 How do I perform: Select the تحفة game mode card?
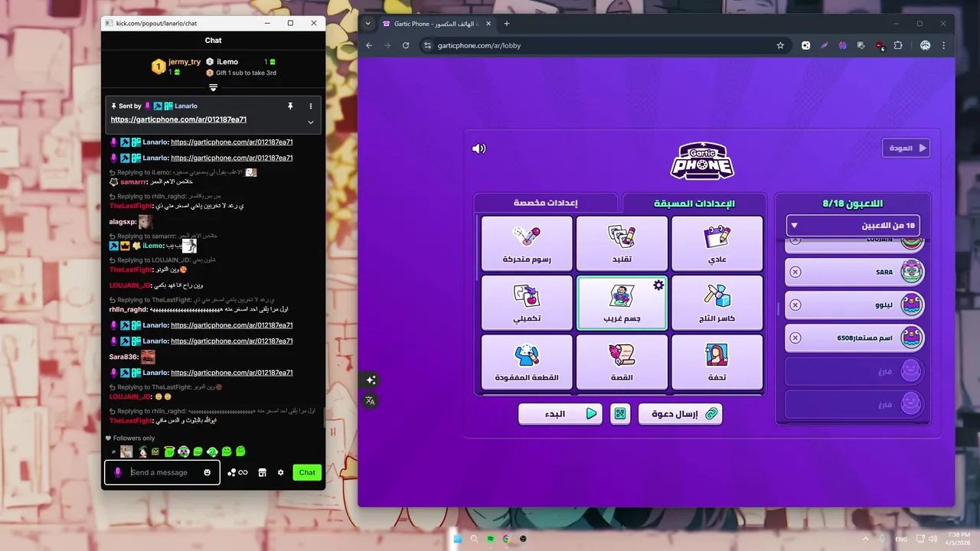pos(717,362)
